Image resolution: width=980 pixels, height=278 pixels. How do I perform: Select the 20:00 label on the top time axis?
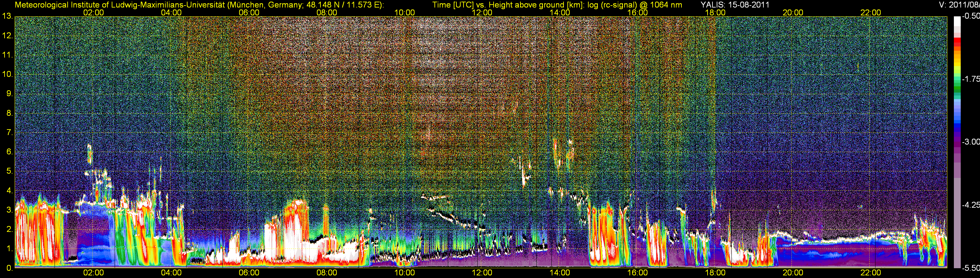click(793, 12)
